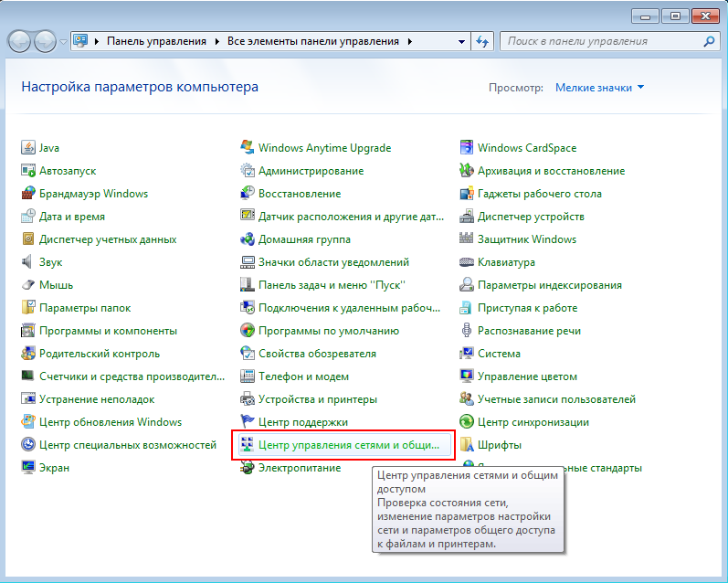The width and height of the screenshot is (728, 583).
Task: Open Подключения к удаленным рабочим столам link
Action: click(x=349, y=307)
